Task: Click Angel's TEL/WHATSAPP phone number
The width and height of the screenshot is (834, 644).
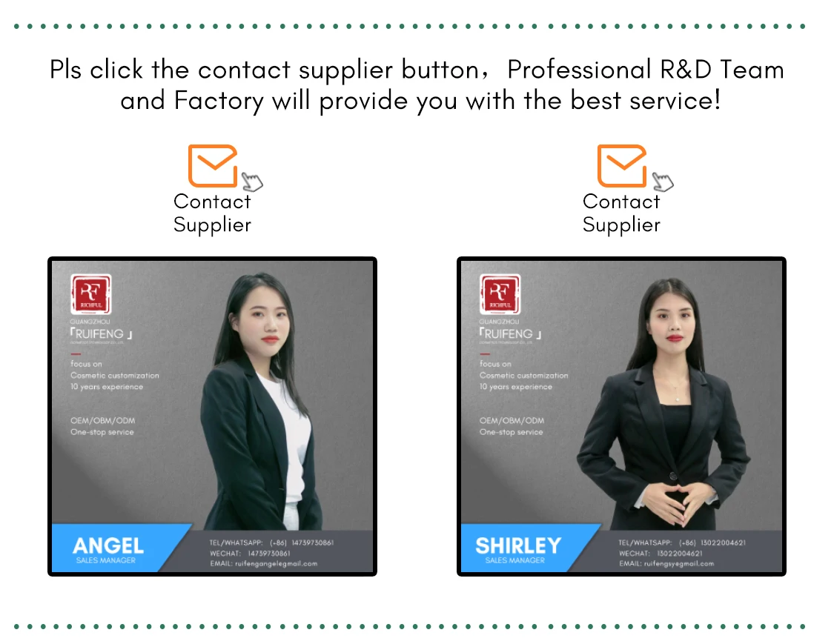Action: click(302, 543)
